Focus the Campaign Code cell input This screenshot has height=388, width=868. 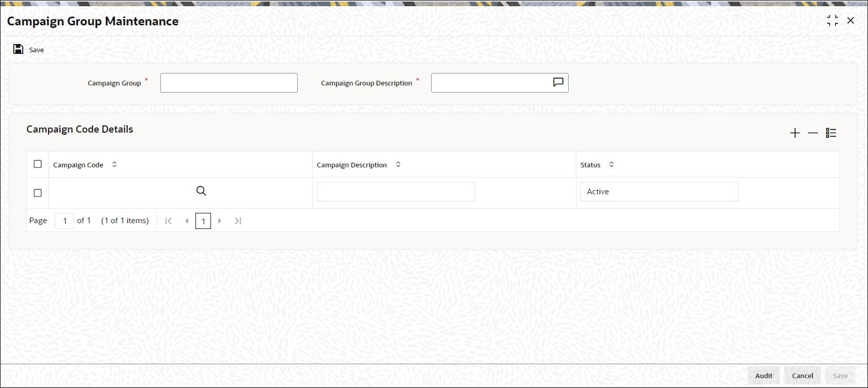tap(123, 192)
